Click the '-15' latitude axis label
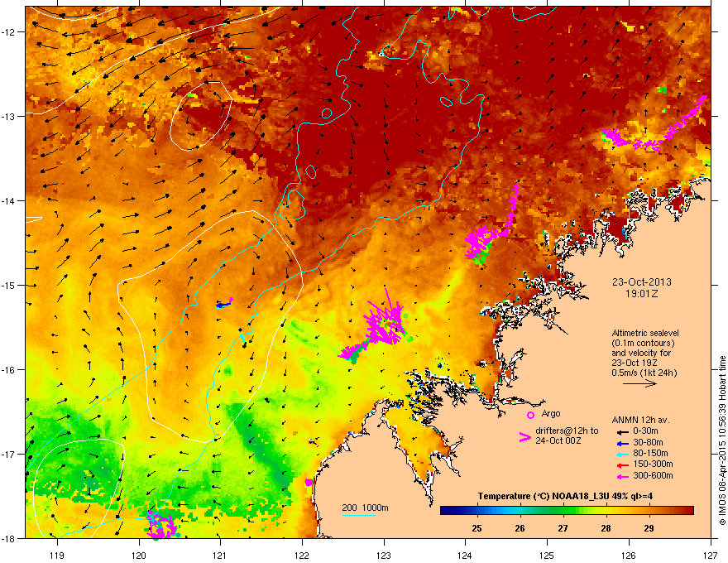This screenshot has width=728, height=563. pos(9,285)
